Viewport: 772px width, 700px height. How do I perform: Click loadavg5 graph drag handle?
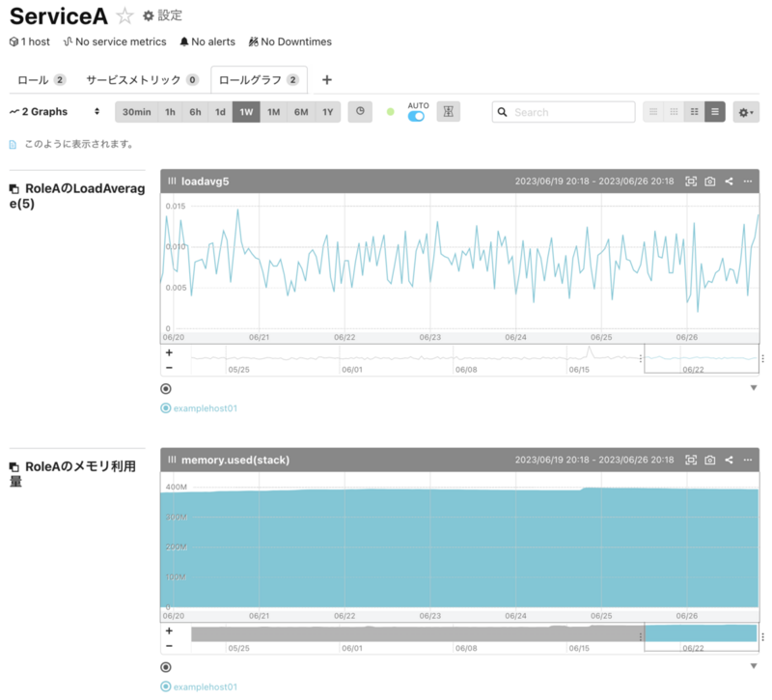[172, 182]
